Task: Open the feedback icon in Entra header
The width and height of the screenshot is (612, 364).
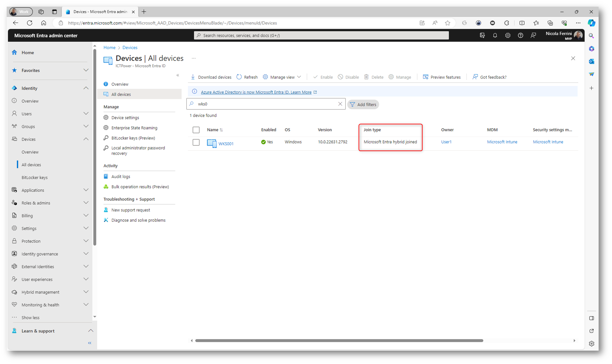Action: point(533,35)
